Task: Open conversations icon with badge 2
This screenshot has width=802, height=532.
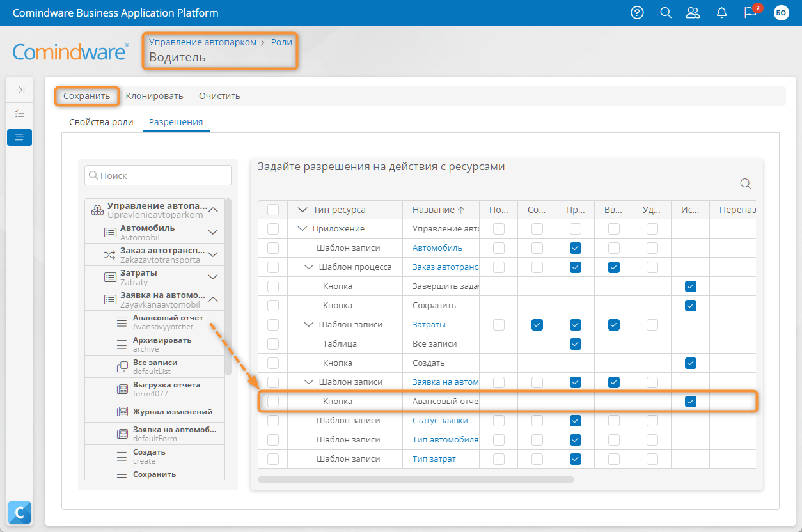Action: pyautogui.click(x=751, y=13)
